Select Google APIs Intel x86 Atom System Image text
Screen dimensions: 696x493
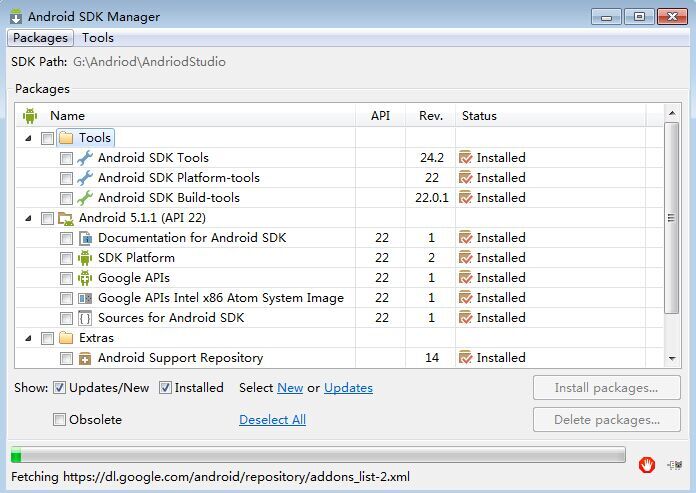point(221,298)
